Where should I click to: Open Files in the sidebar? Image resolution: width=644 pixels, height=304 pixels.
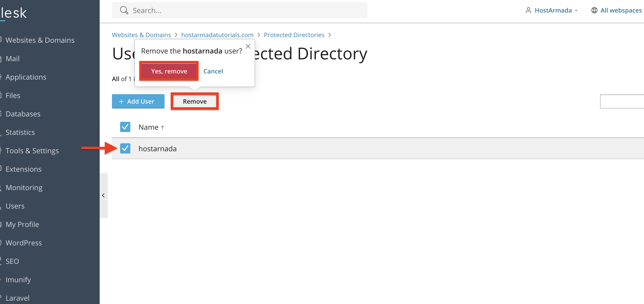click(x=13, y=95)
